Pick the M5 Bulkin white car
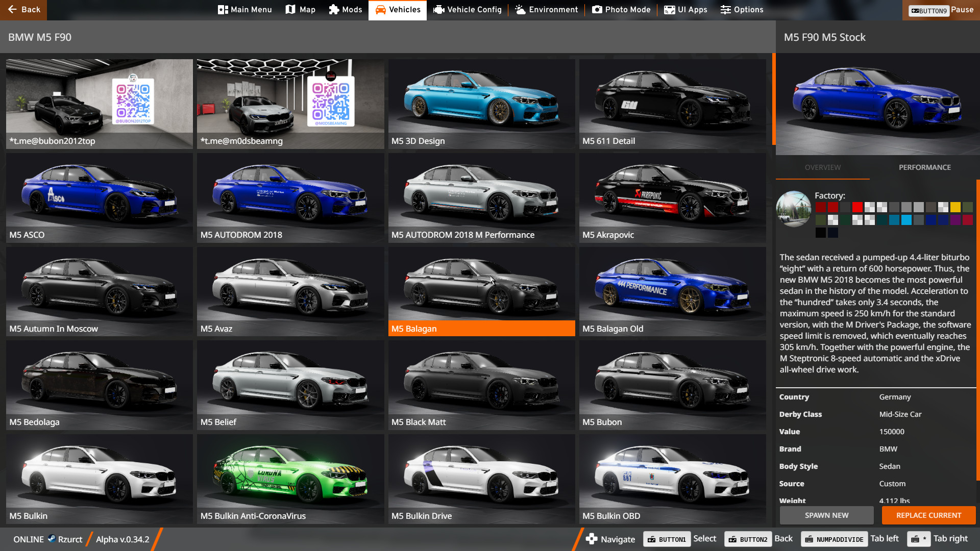The height and width of the screenshot is (551, 980). (100, 479)
